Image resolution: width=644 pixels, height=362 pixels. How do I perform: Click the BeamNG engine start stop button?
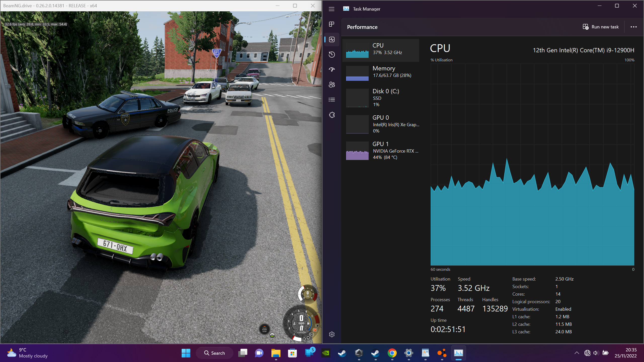click(264, 329)
